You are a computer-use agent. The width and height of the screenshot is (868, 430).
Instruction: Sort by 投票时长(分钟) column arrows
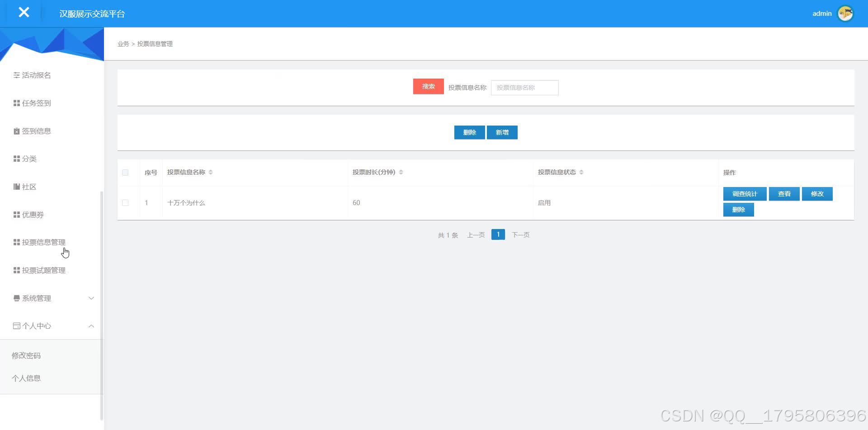point(401,172)
